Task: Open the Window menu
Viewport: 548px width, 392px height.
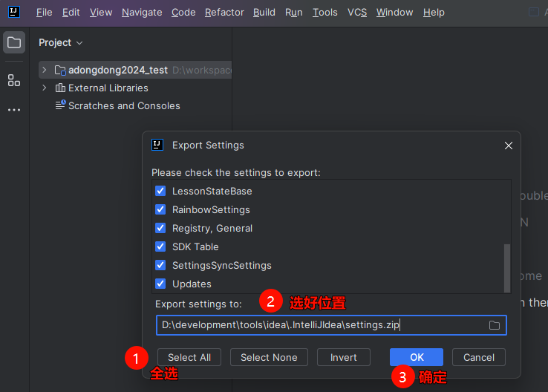Action: (x=394, y=12)
